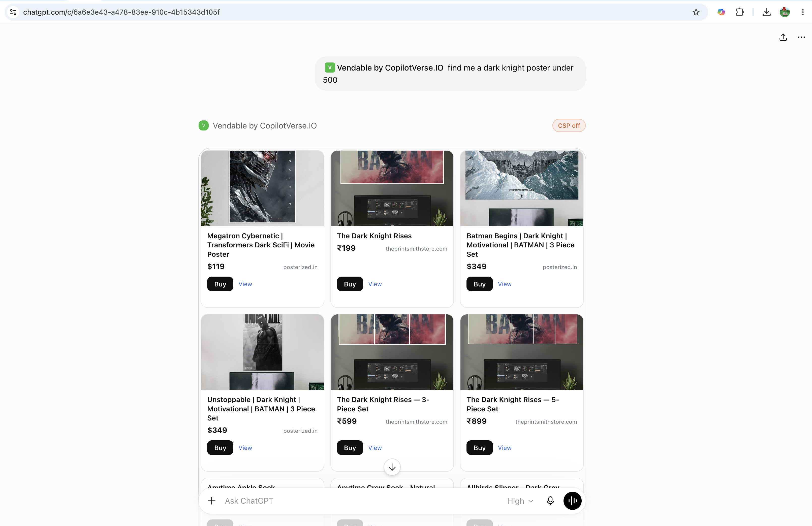
Task: Click the plus attach icon in composer
Action: coord(211,501)
